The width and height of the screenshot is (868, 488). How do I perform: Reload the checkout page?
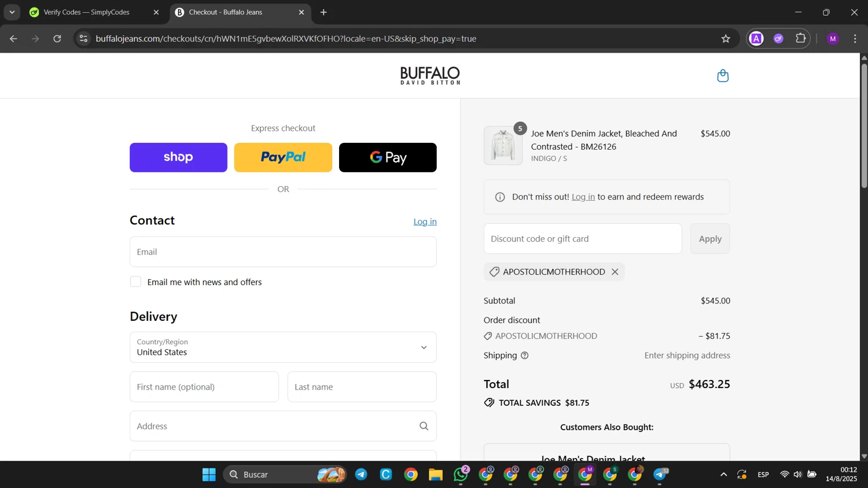pos(57,39)
